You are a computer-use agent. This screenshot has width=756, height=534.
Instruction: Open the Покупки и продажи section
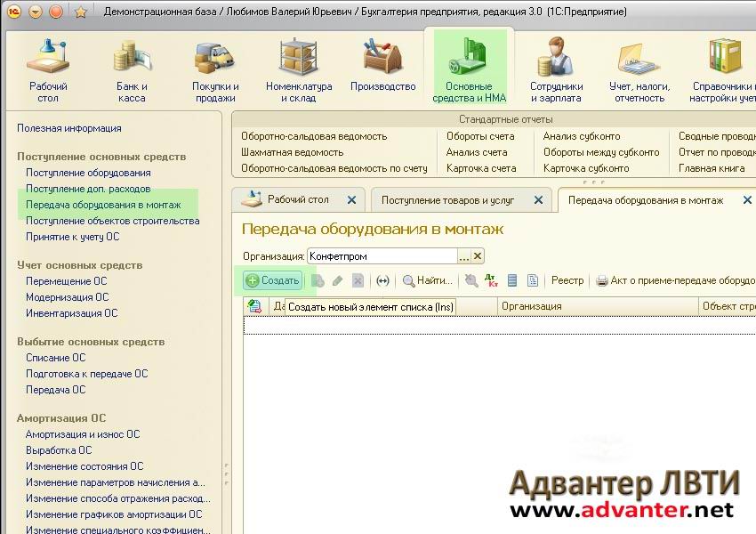(x=215, y=70)
